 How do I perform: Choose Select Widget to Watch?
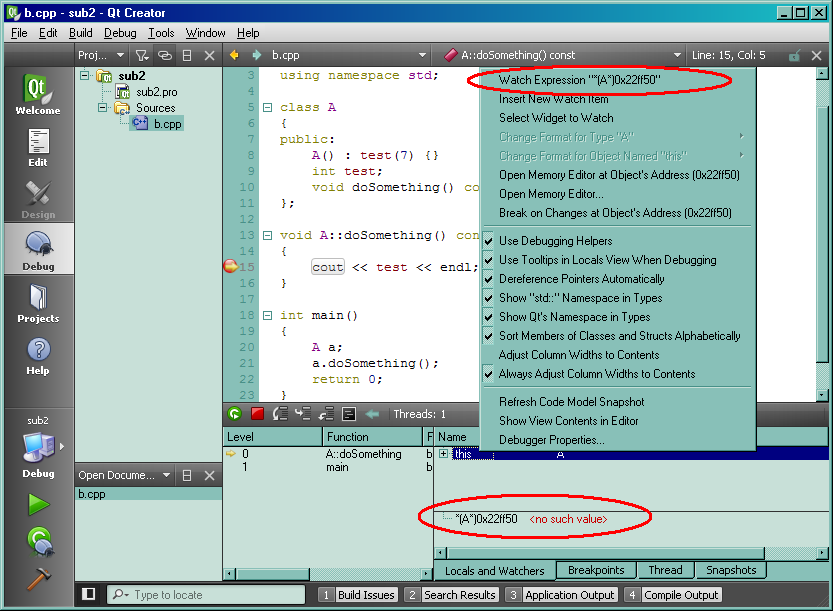coord(617,118)
